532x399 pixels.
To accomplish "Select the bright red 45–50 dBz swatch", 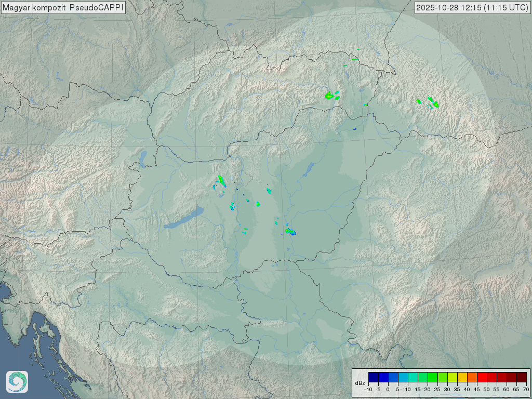I will [x=482, y=377].
